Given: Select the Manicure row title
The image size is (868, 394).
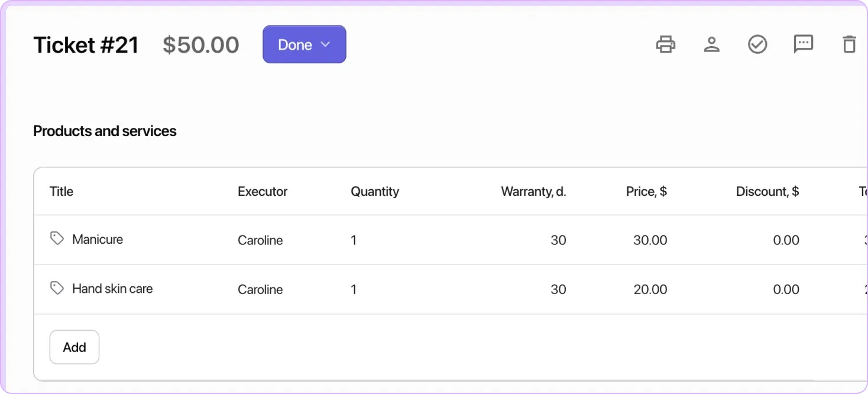Looking at the screenshot, I should point(98,239).
